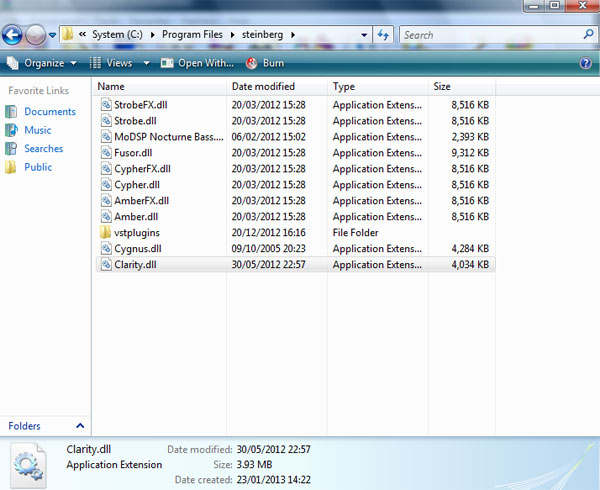The height and width of the screenshot is (490, 600).
Task: Click the greyed Forward navigation button
Action: point(35,35)
